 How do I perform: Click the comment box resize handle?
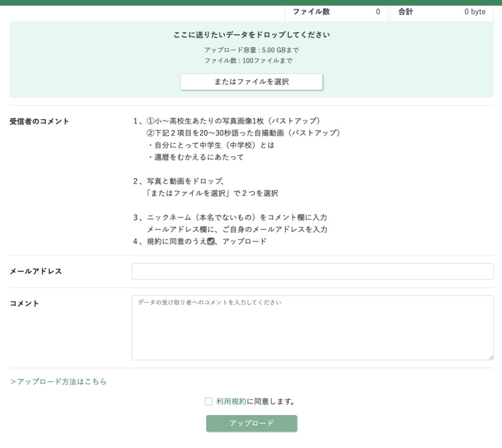point(491,357)
